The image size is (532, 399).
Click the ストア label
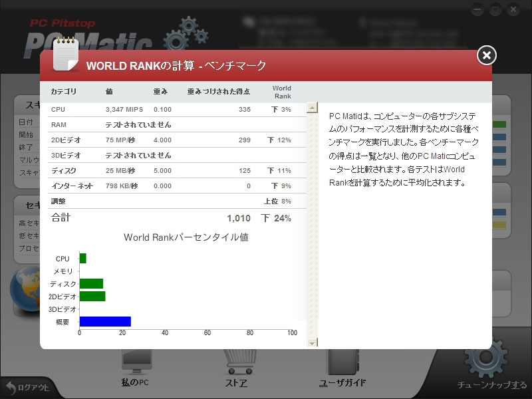[236, 383]
